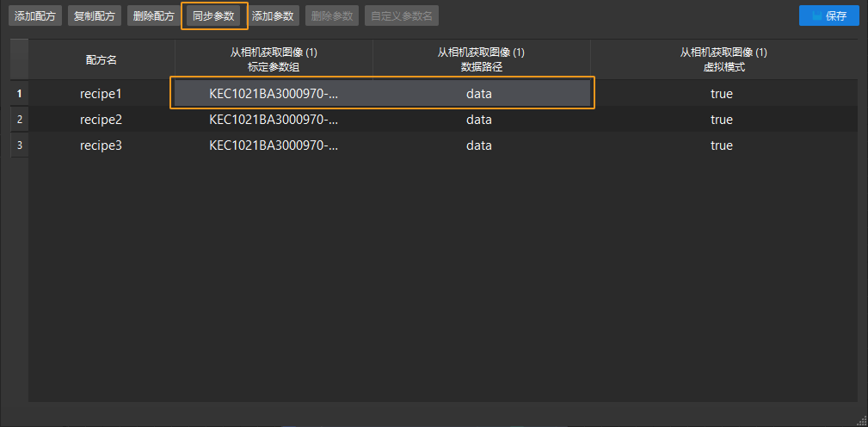Select the true cell in the recipe2 row
868x427 pixels.
pos(723,119)
